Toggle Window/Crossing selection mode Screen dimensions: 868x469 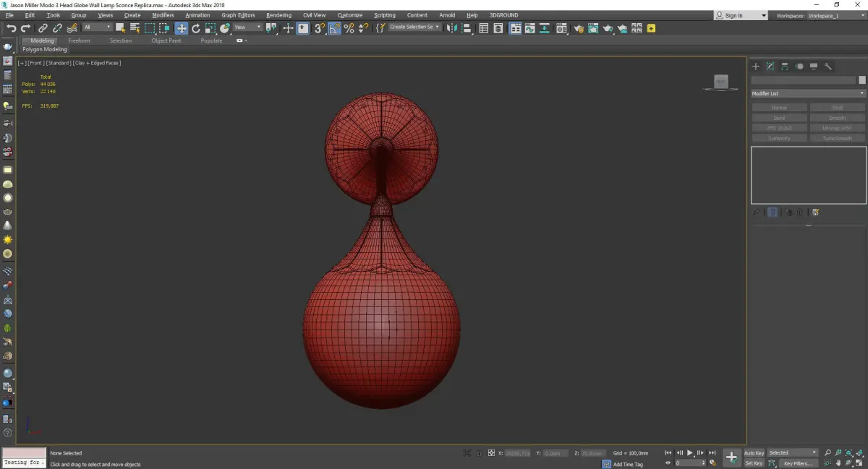tap(164, 28)
